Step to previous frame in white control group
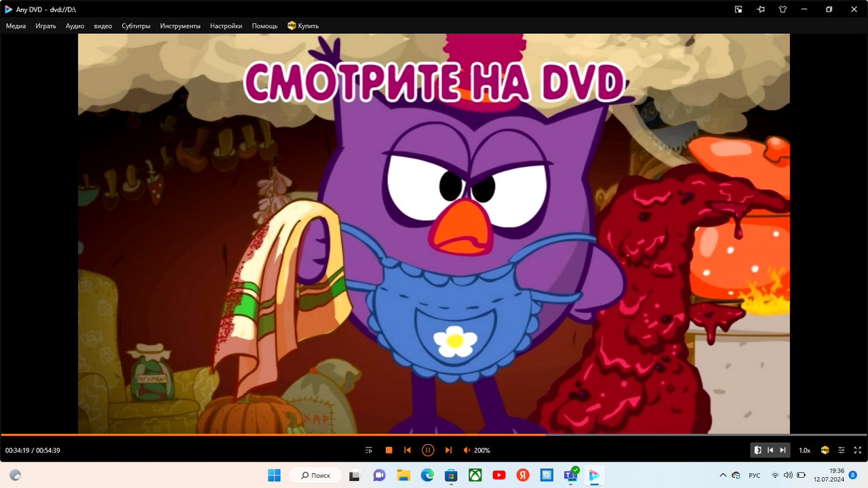The image size is (868, 488). (770, 450)
